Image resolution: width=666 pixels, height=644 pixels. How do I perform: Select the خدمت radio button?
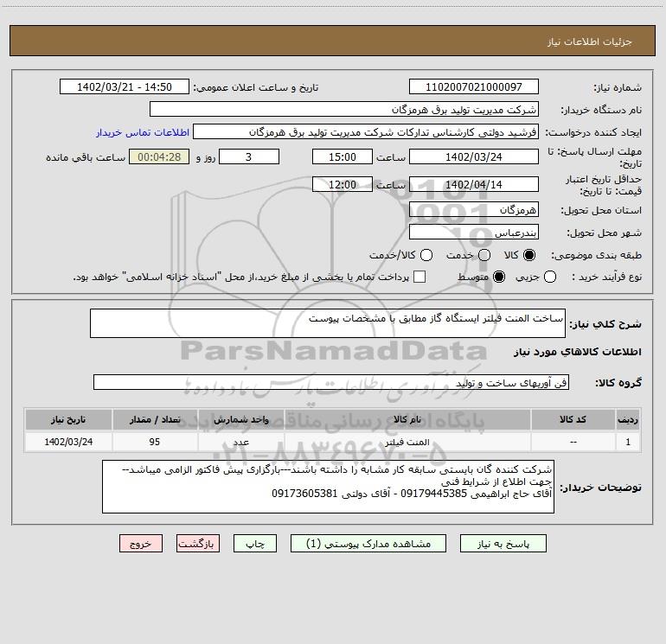[x=484, y=255]
